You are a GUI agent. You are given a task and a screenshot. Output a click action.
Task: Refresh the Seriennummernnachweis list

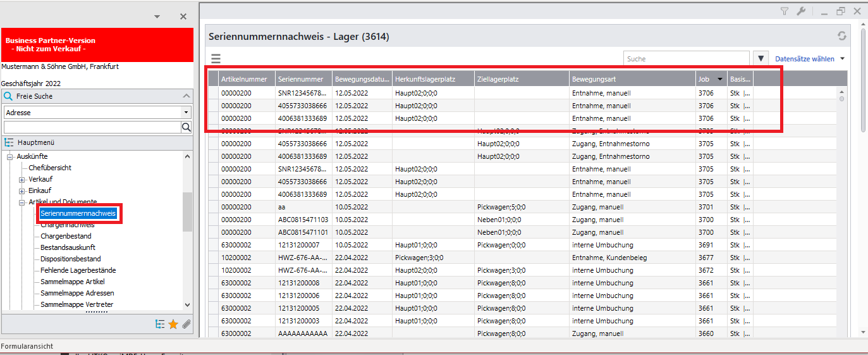(x=841, y=37)
